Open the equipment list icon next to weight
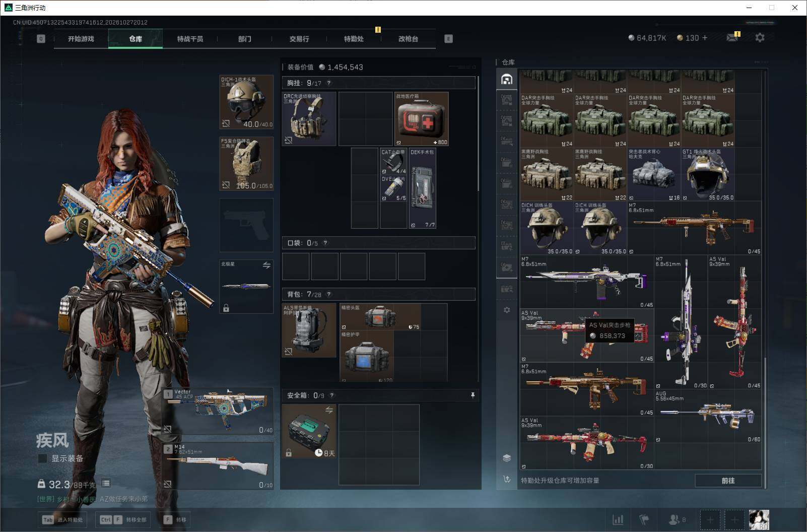The width and height of the screenshot is (807, 532). pos(106,483)
